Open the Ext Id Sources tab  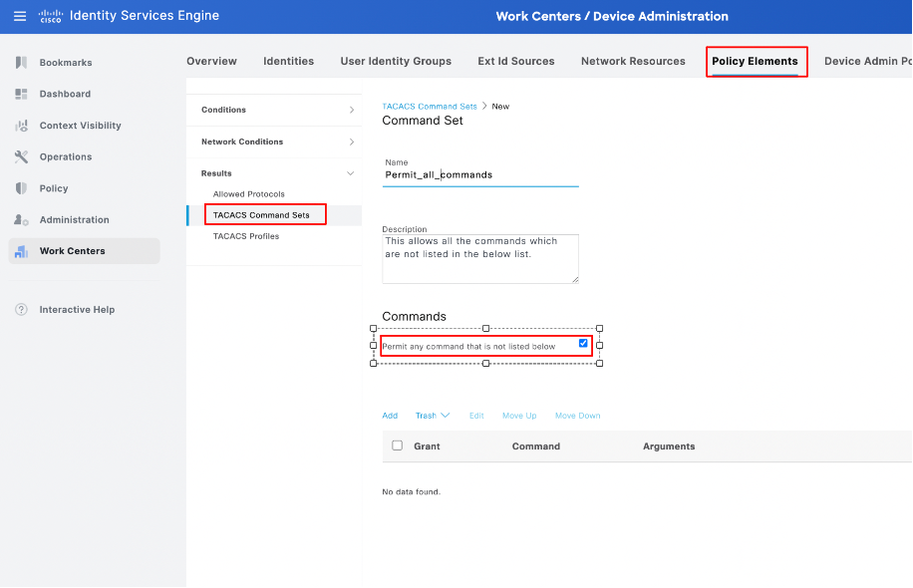(x=516, y=61)
